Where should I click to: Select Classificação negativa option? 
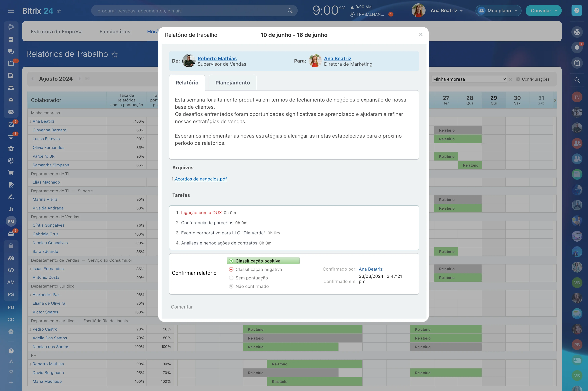(259, 269)
